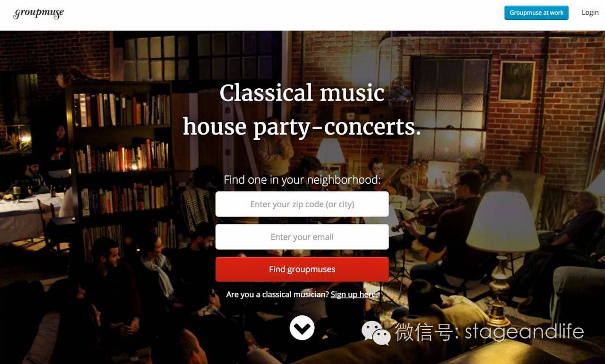Click the red Find groupmuses button
Viewport: 605px width, 364px height.
pos(302,269)
